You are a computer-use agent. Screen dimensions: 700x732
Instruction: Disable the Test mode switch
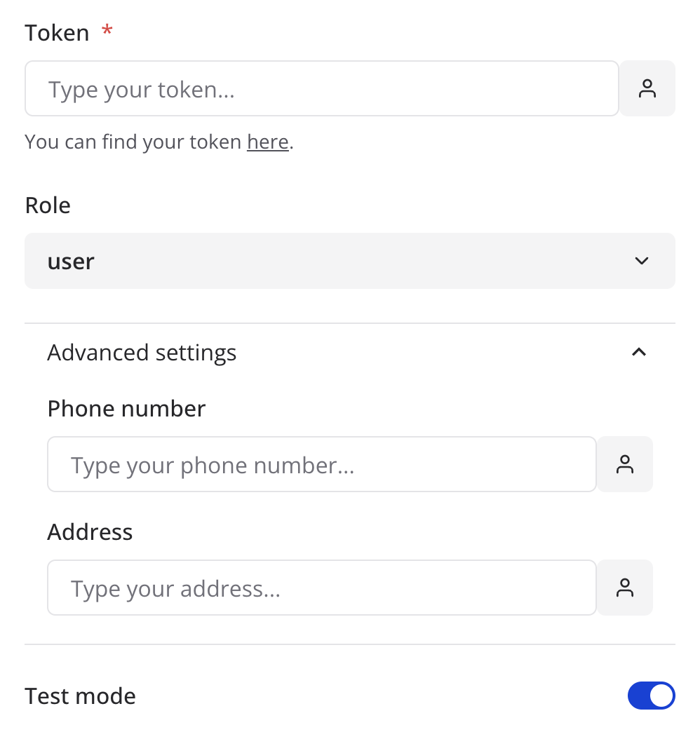(x=651, y=696)
